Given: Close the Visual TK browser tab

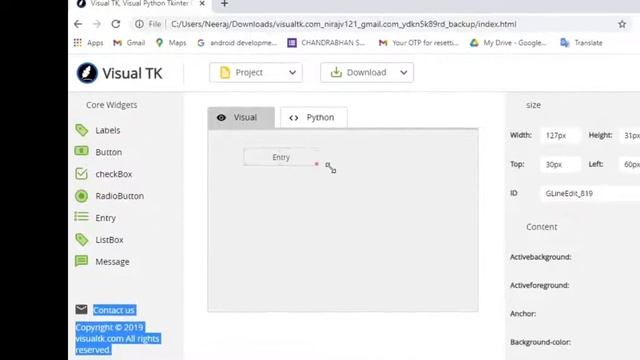Looking at the screenshot, I should point(202,4).
